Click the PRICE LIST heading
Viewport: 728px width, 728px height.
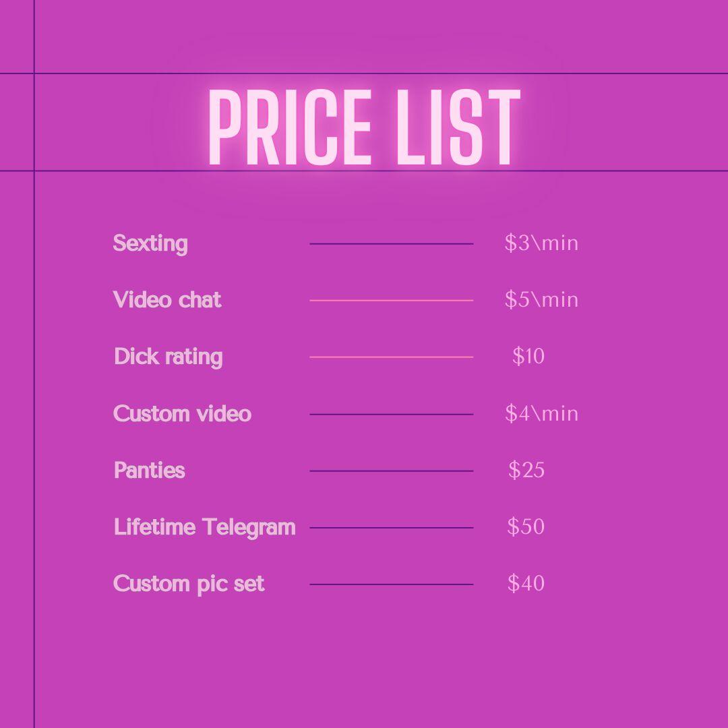coord(364,127)
